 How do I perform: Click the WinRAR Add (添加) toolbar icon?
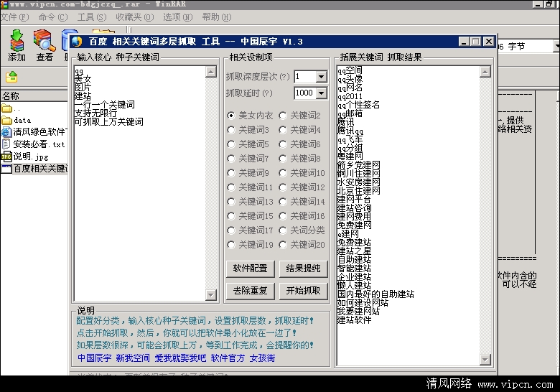(17, 45)
